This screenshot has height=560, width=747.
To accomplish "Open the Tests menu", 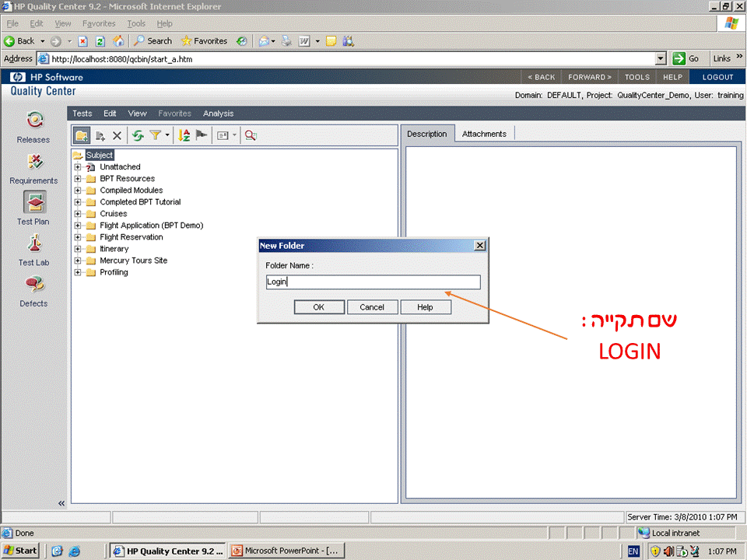I will click(x=82, y=114).
